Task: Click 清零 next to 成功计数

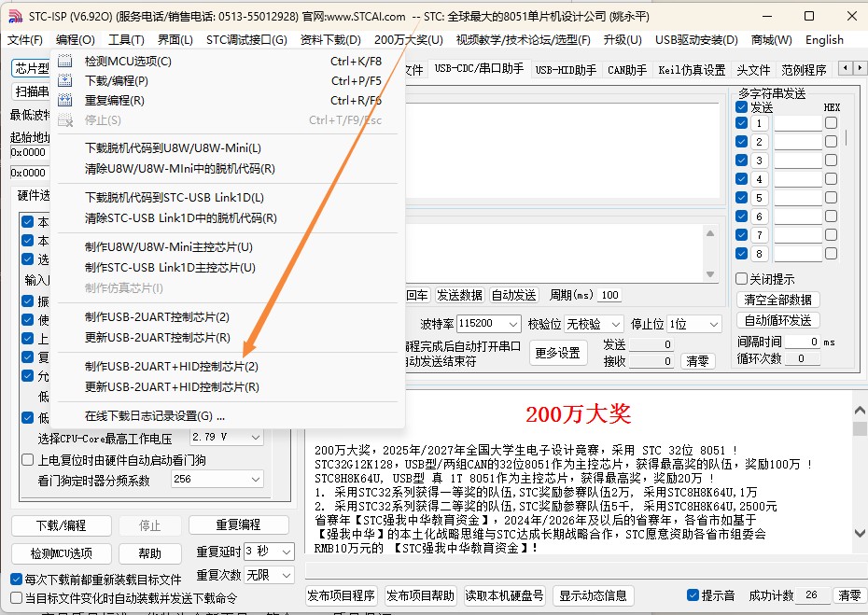Action: click(849, 595)
